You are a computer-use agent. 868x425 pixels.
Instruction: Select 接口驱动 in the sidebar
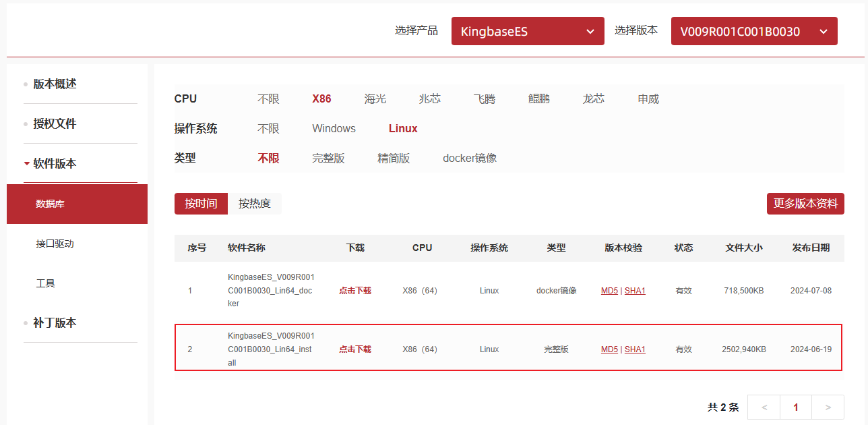click(x=55, y=244)
